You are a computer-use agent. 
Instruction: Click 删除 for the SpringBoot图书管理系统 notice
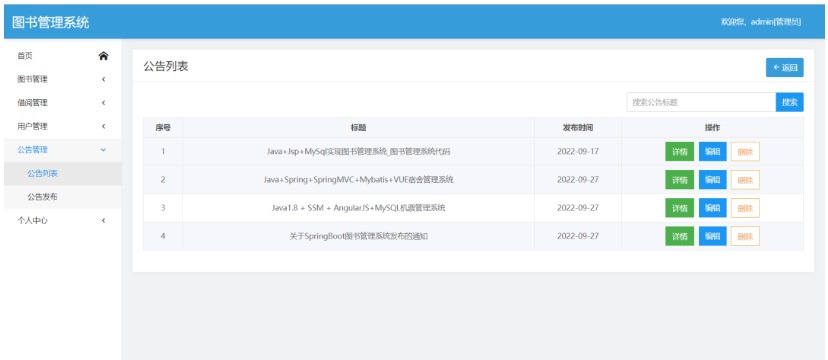tap(745, 236)
